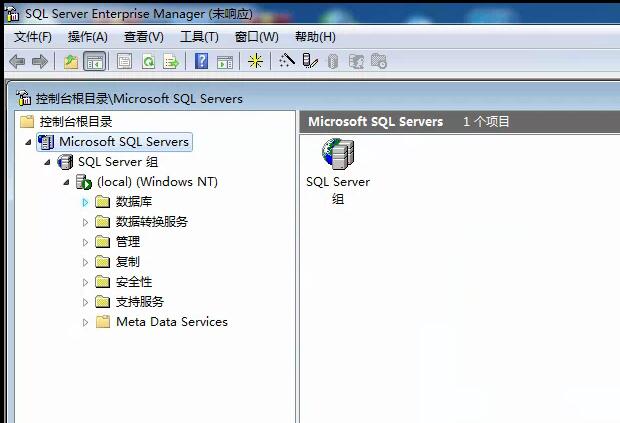
Task: Go up one level with folder icon
Action: (71, 62)
